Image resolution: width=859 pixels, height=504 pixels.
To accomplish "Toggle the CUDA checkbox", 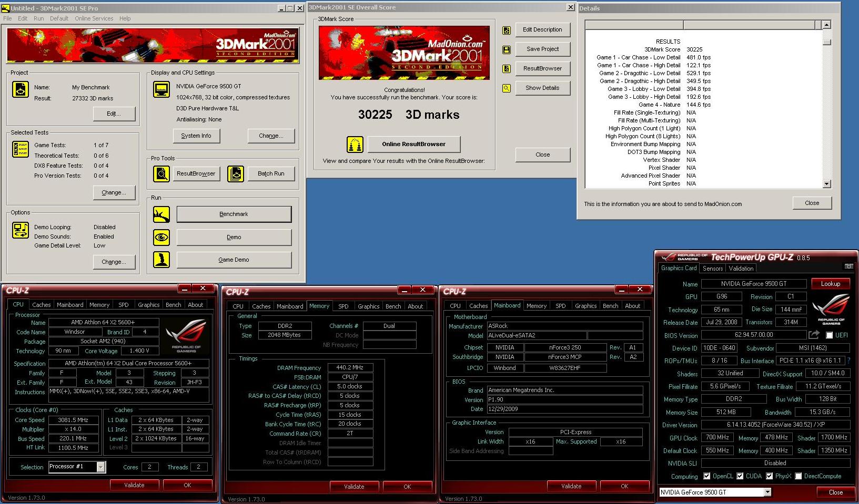I will [740, 476].
